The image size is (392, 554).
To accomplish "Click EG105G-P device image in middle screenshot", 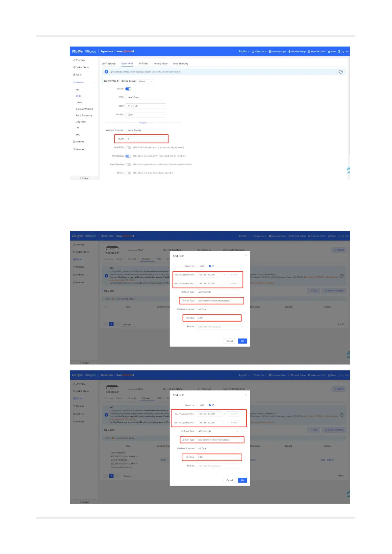I will point(112,248).
